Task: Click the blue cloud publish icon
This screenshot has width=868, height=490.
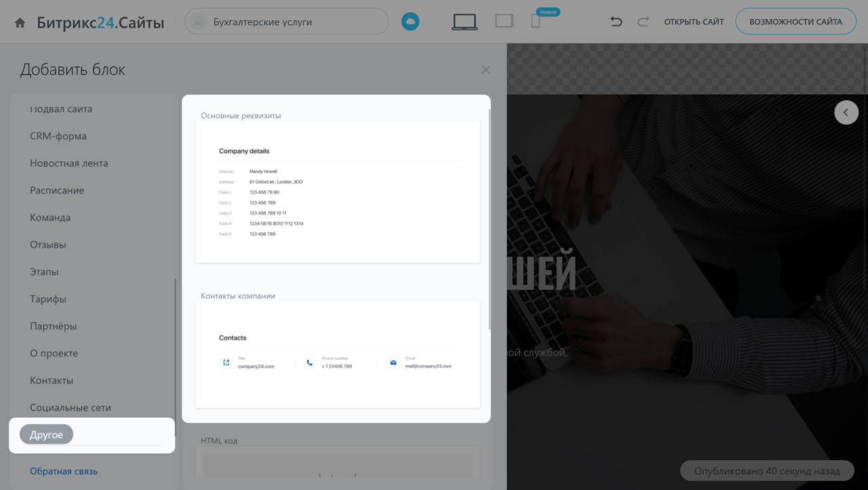Action: [x=410, y=22]
